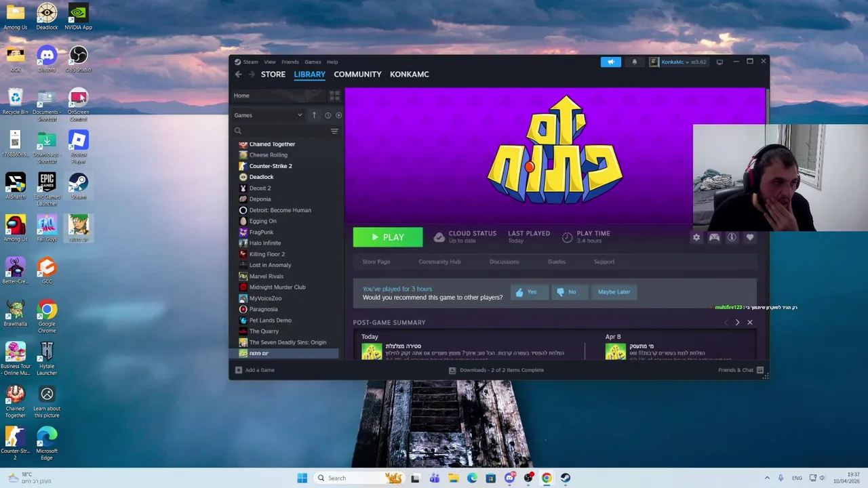Click play time clock icon
This screenshot has height=488, width=868.
pyautogui.click(x=567, y=237)
